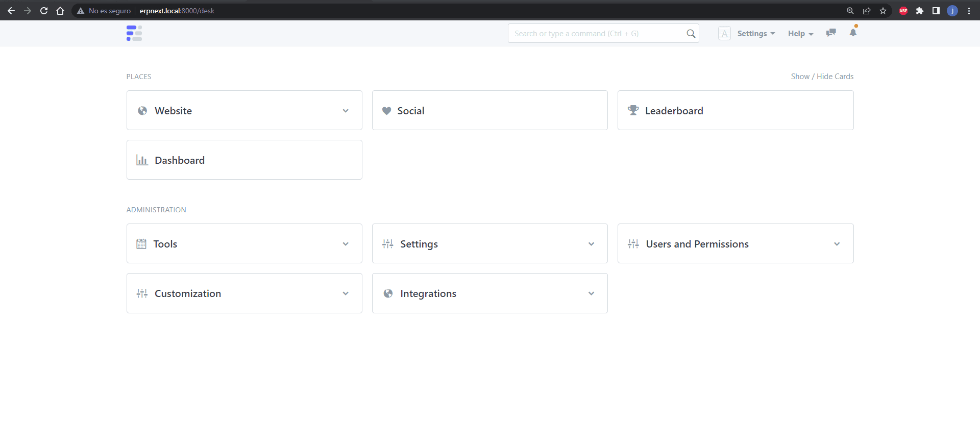980x445 pixels.
Task: Click the ERPNext logo icon
Action: tap(134, 33)
